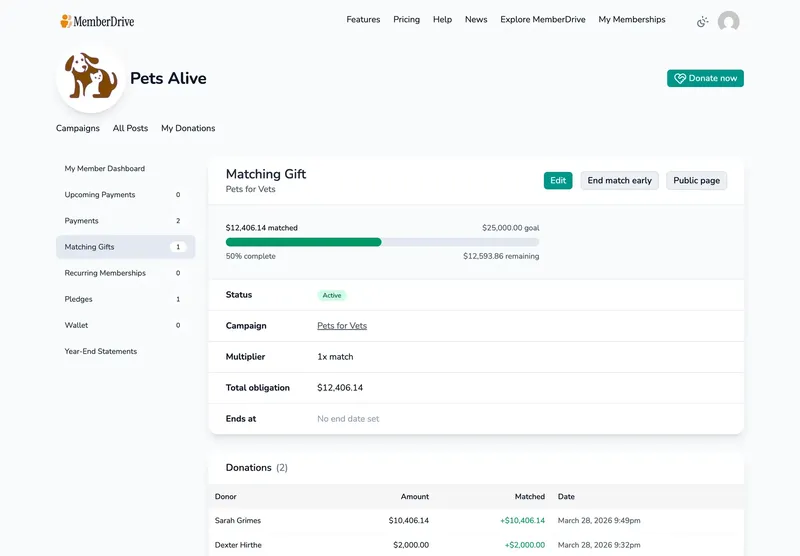Image resolution: width=800 pixels, height=556 pixels.
Task: Open the News link
Action: pyautogui.click(x=476, y=19)
